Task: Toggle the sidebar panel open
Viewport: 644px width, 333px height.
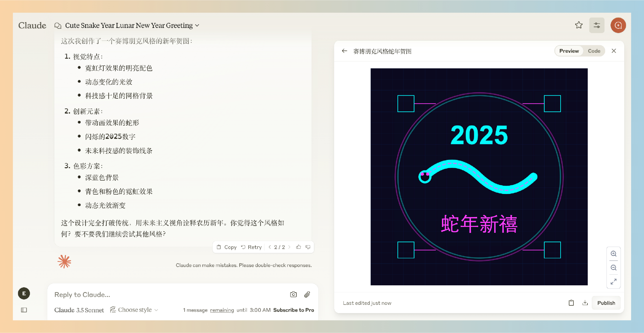Action: click(24, 310)
